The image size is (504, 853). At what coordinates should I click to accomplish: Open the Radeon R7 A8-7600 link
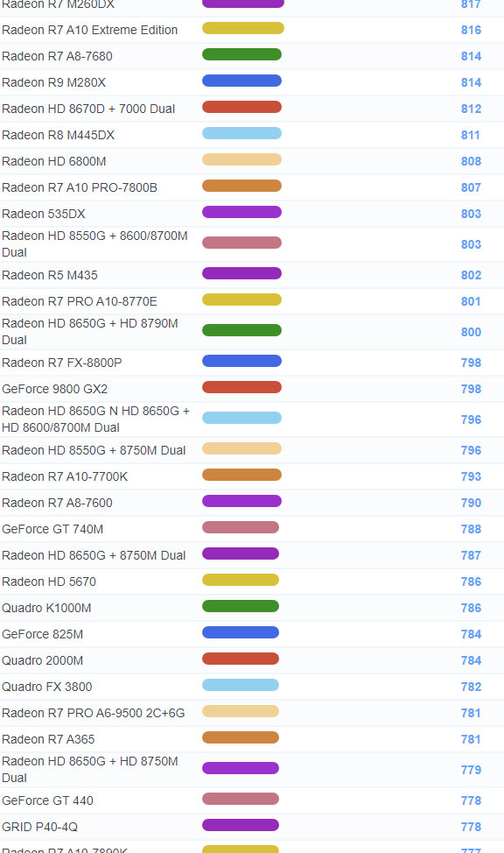click(57, 503)
